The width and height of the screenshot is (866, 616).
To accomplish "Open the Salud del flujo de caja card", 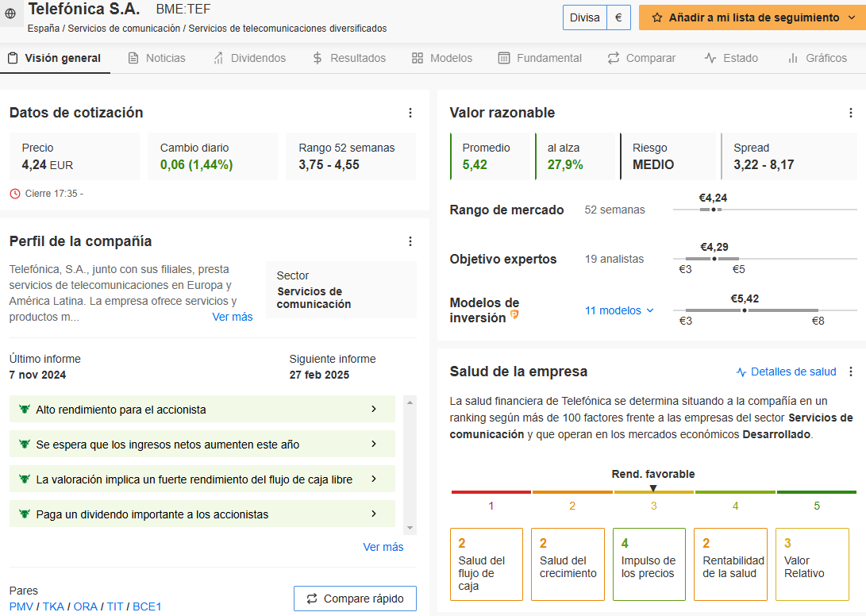I will (x=487, y=564).
